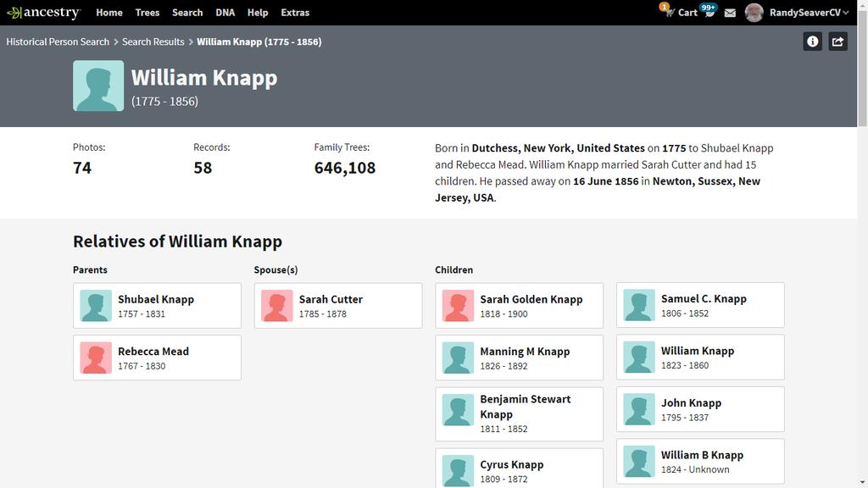This screenshot has width=868, height=488.
Task: Click Manning M Knapp's silhouette icon
Action: 458,358
